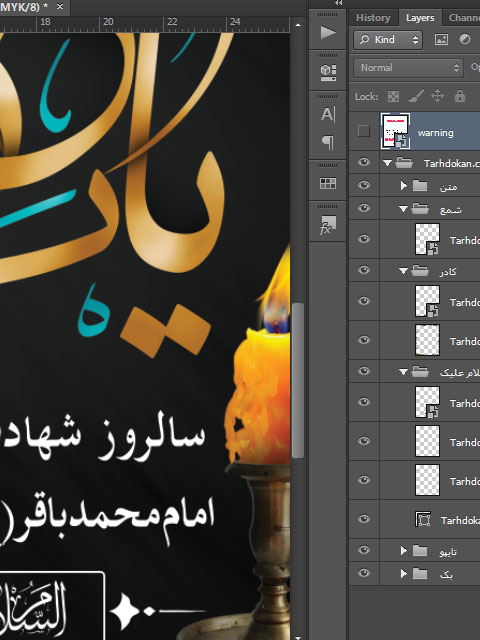
Task: Open the Swatches grid panel icon
Action: click(328, 183)
